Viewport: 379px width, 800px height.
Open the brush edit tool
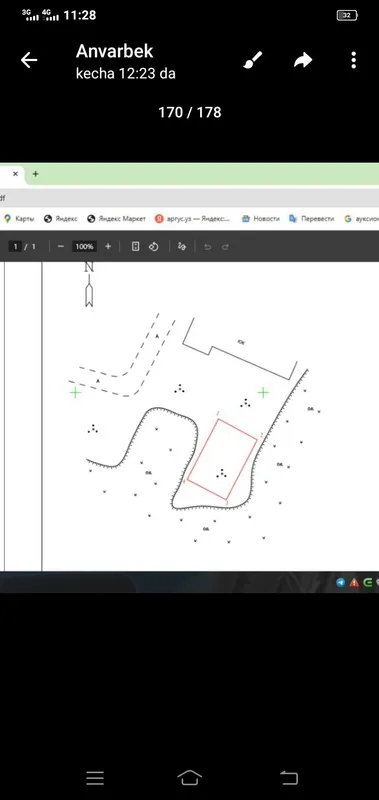click(252, 60)
